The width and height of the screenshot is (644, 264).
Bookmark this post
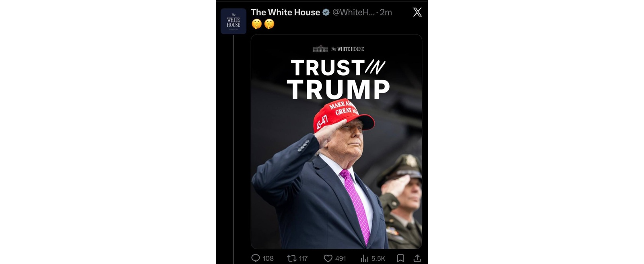click(400, 258)
